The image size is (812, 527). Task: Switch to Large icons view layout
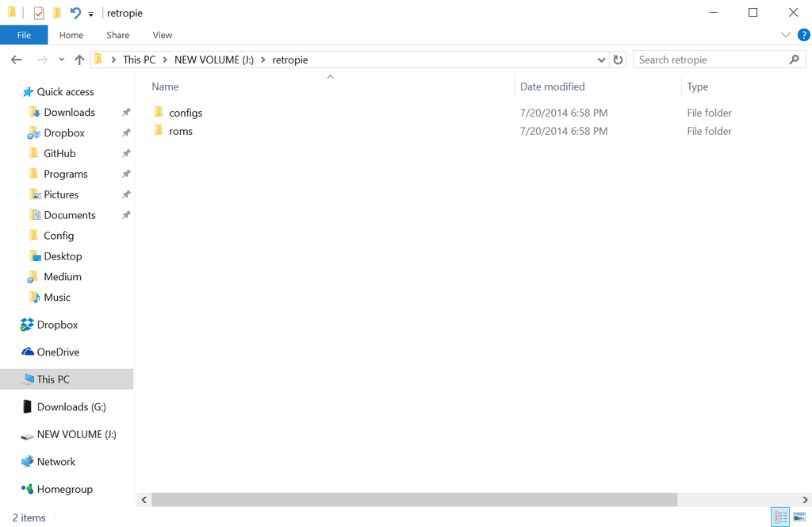[799, 517]
